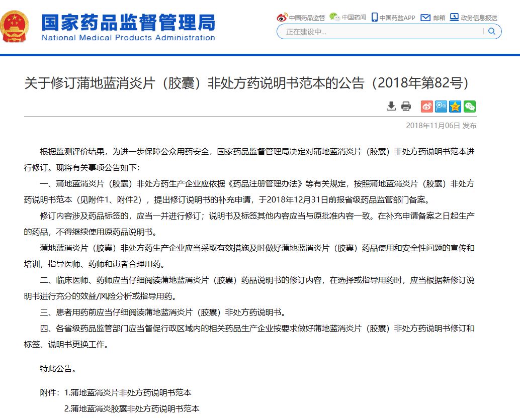Download the announcement document
Screen dimensions: 520x420
pos(391,106)
